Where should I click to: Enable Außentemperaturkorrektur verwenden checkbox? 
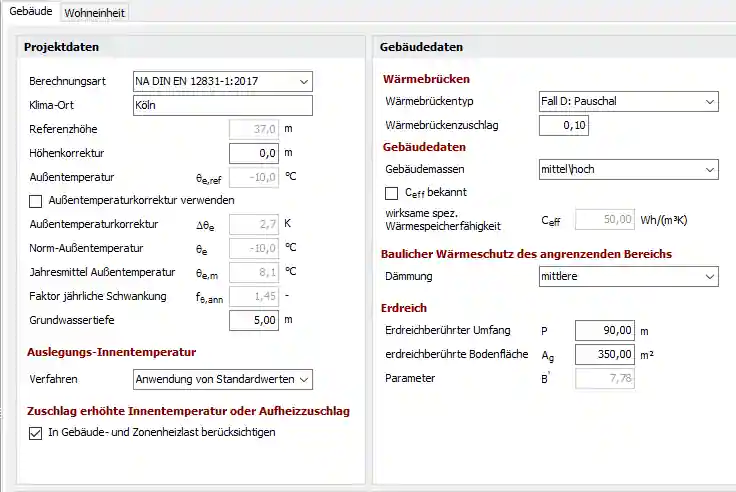38,200
